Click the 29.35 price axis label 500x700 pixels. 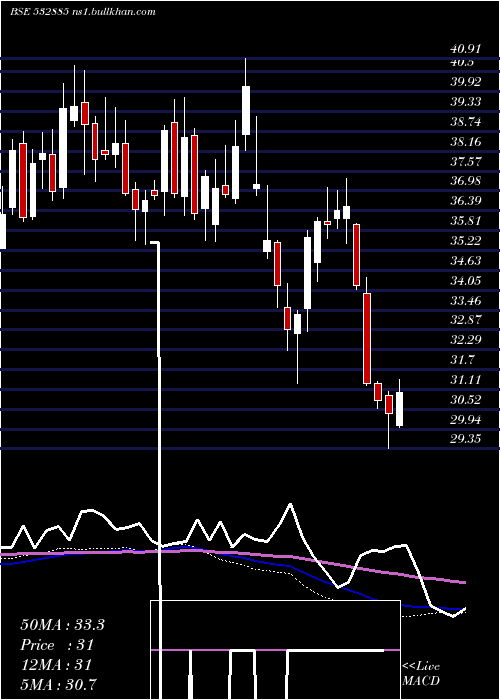click(x=466, y=439)
